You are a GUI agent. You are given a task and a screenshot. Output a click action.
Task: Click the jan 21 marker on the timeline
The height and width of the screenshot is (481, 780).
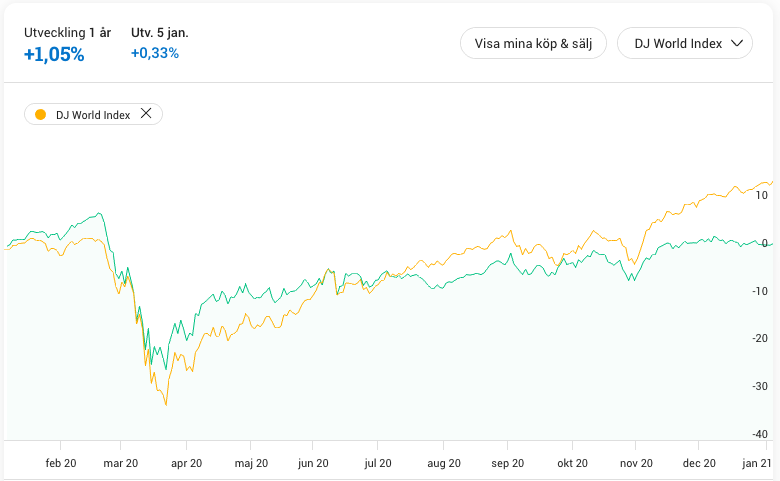click(755, 463)
